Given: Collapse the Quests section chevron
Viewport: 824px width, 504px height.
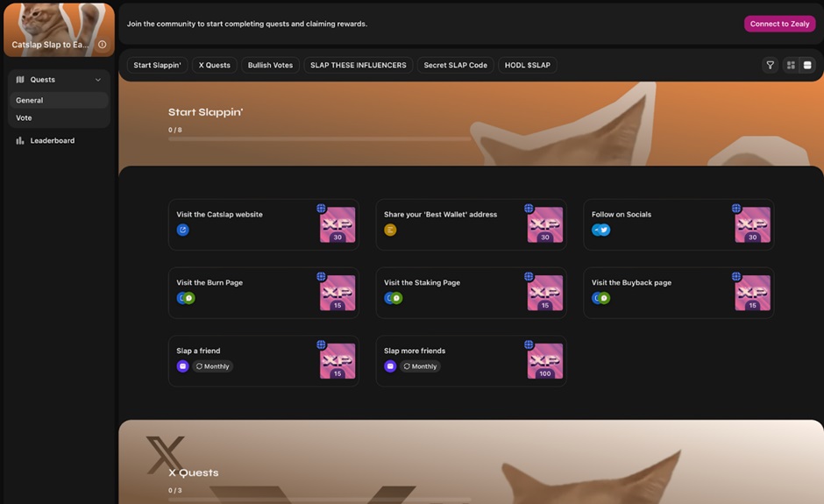Looking at the screenshot, I should (x=98, y=80).
